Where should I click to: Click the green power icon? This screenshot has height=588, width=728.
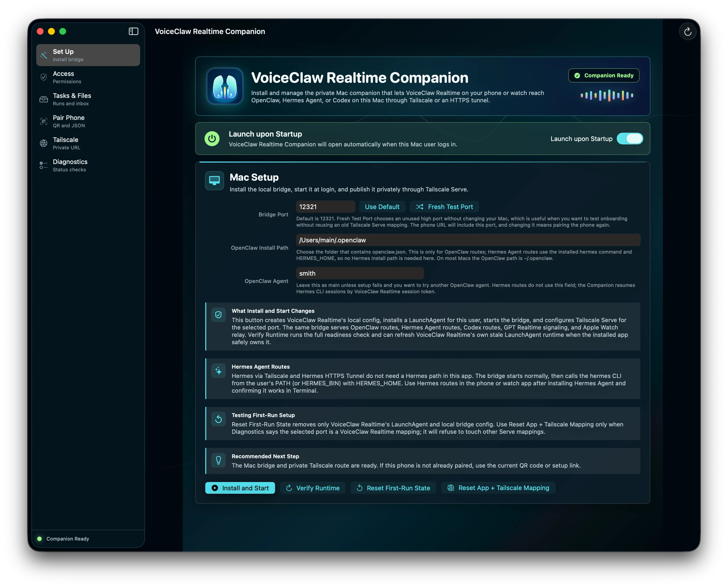click(212, 139)
